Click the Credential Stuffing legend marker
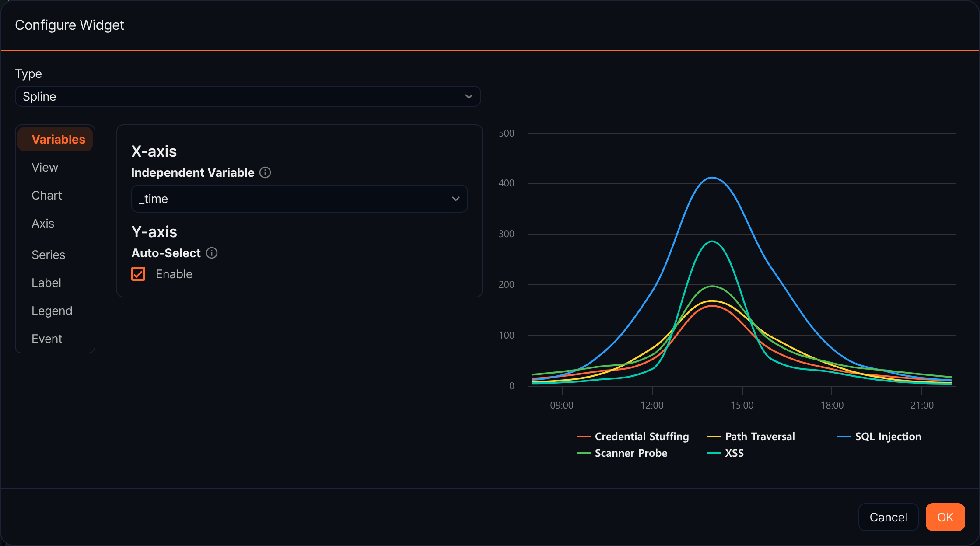Image resolution: width=980 pixels, height=546 pixels. point(584,437)
